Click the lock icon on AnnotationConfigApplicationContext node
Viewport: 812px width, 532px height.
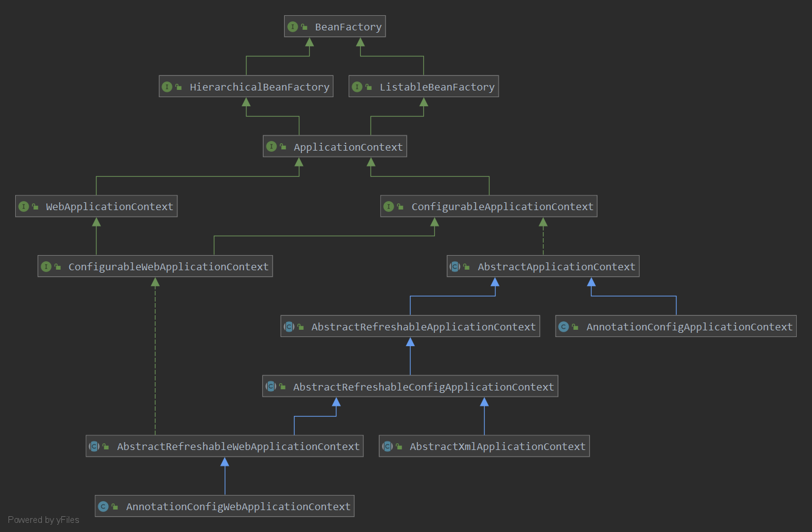click(x=575, y=327)
